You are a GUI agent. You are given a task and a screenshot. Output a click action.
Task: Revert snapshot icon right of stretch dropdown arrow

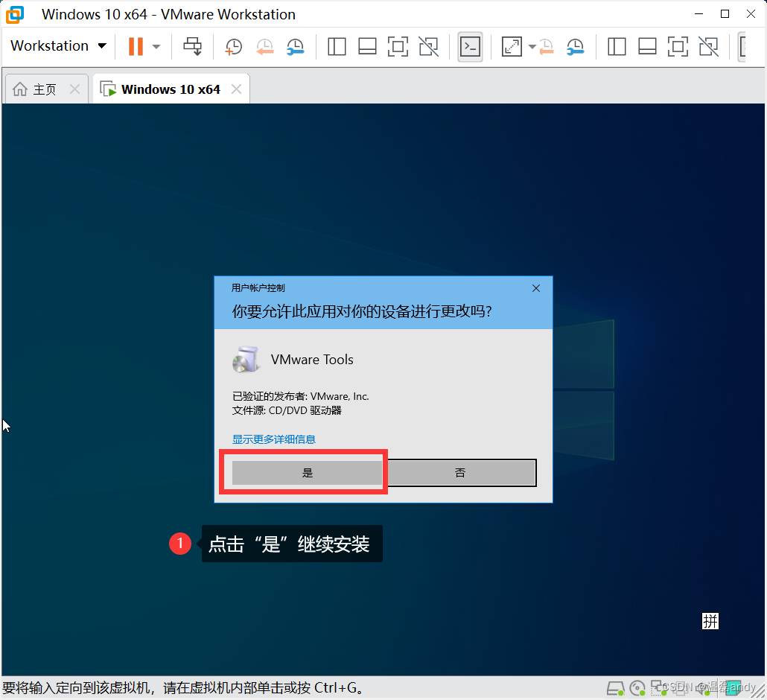tap(546, 47)
